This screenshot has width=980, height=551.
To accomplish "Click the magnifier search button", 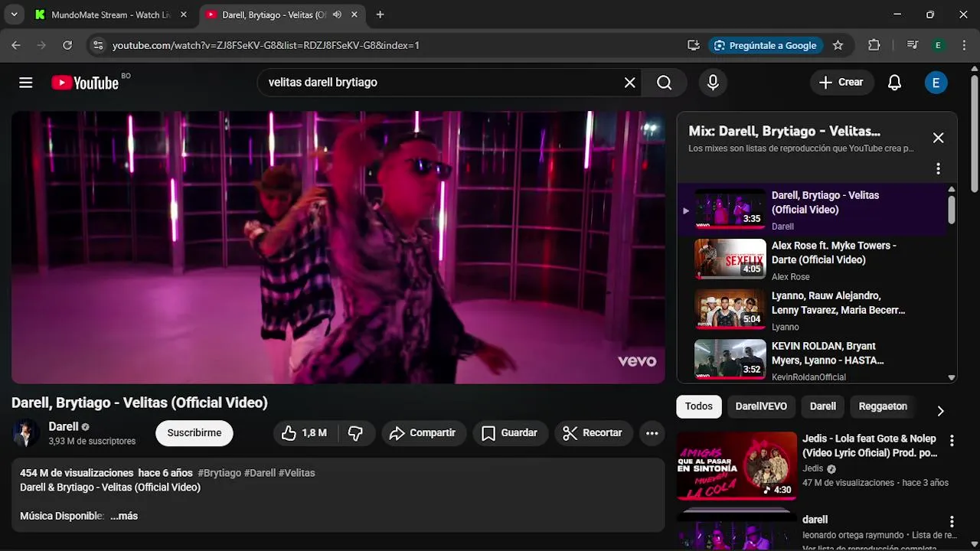I will tap(664, 83).
